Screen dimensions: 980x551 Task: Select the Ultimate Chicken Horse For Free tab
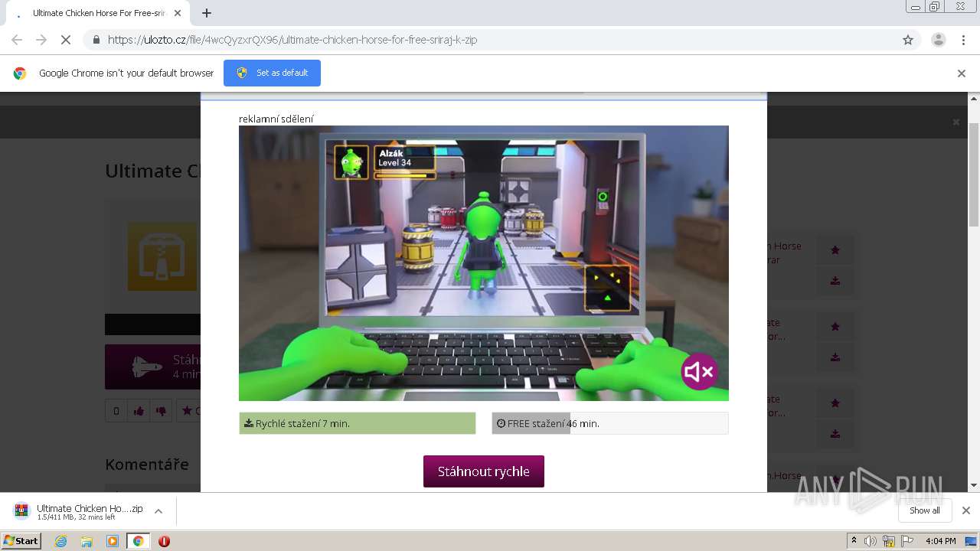tap(97, 13)
